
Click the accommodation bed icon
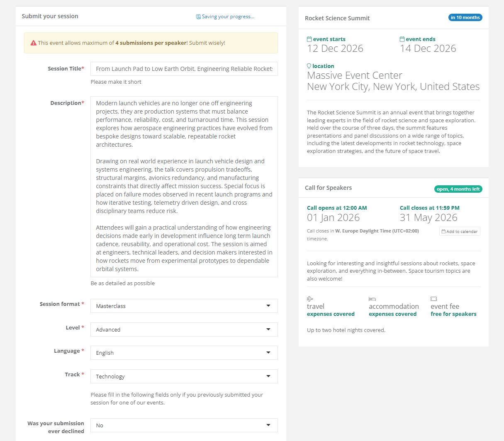point(372,299)
